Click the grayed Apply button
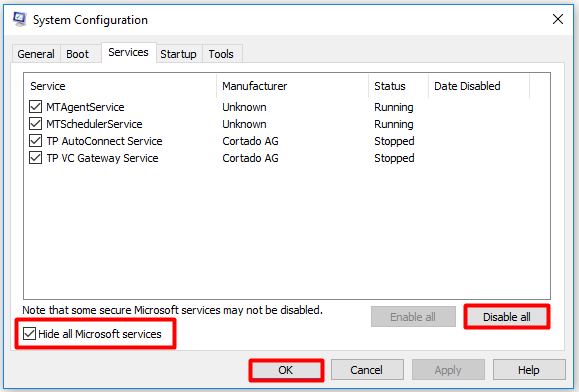 pos(448,370)
